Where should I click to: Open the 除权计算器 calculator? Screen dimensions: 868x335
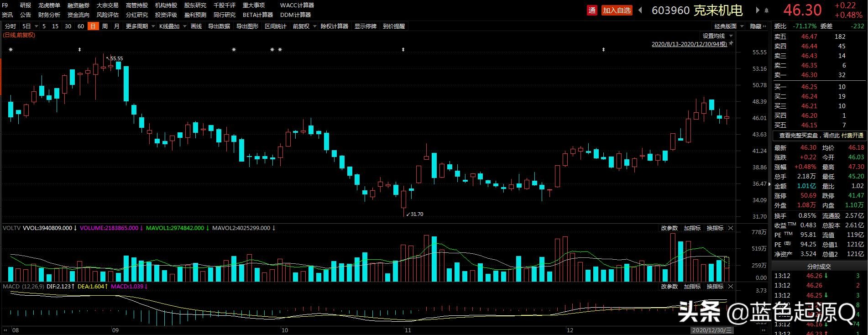(x=335, y=26)
